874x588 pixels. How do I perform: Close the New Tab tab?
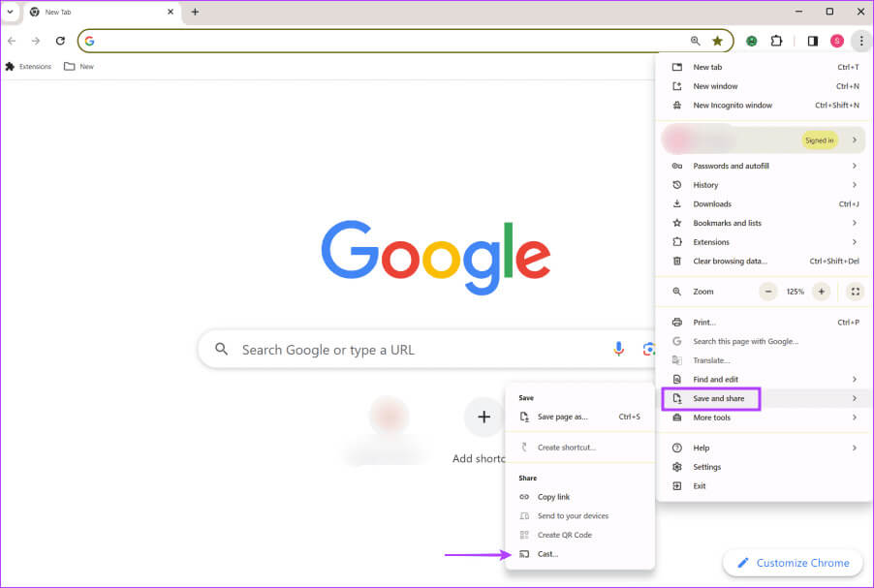pyautogui.click(x=171, y=12)
